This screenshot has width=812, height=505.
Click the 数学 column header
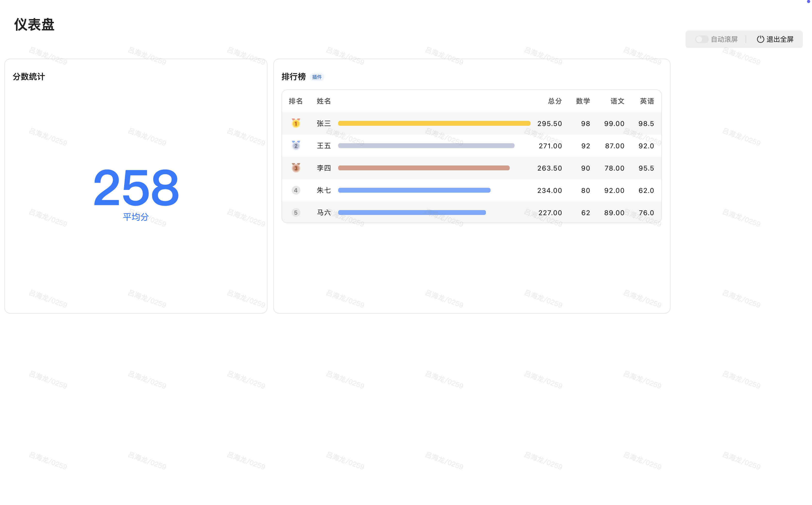[583, 101]
